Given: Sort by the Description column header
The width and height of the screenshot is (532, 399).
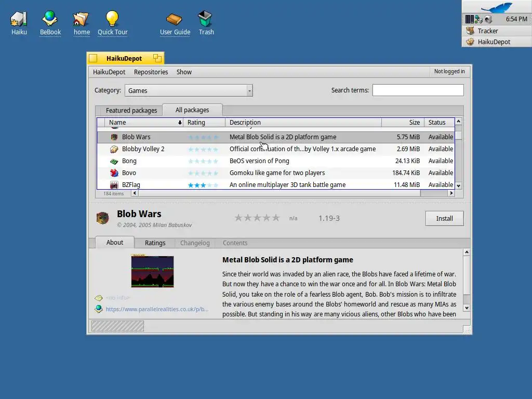Looking at the screenshot, I should tap(303, 123).
